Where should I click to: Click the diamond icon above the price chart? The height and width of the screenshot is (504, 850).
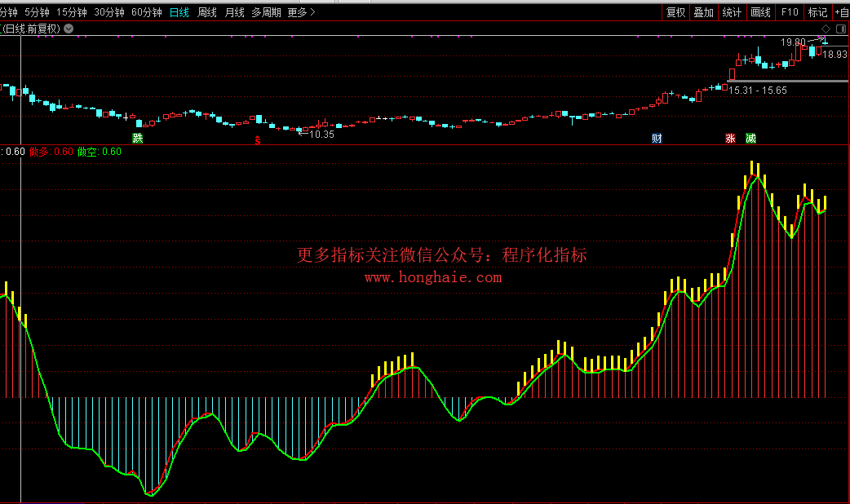coord(826,29)
